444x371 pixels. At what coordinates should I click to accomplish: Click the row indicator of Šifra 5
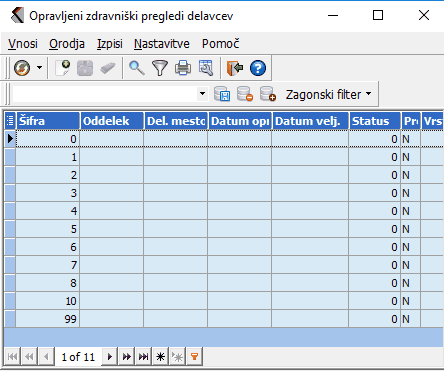[10, 229]
